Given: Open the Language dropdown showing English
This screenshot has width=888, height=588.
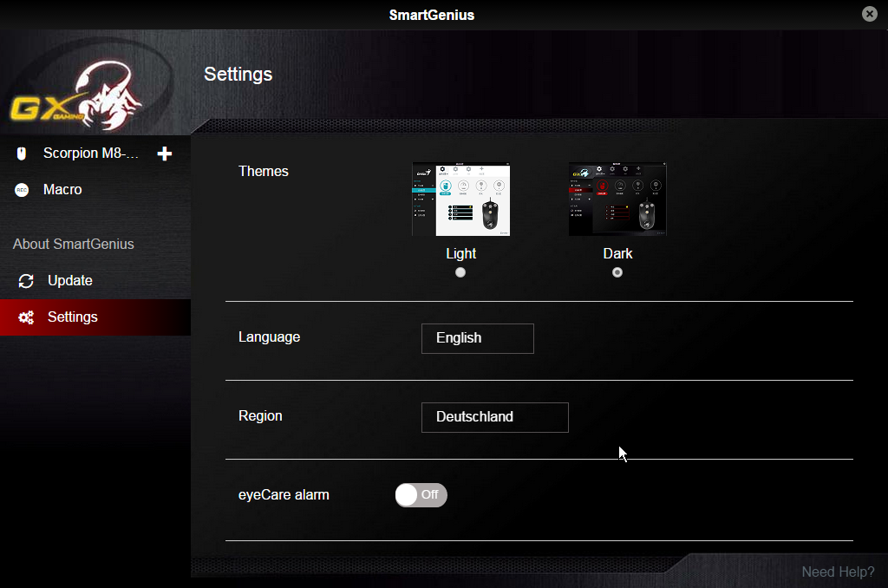Looking at the screenshot, I should (x=478, y=338).
